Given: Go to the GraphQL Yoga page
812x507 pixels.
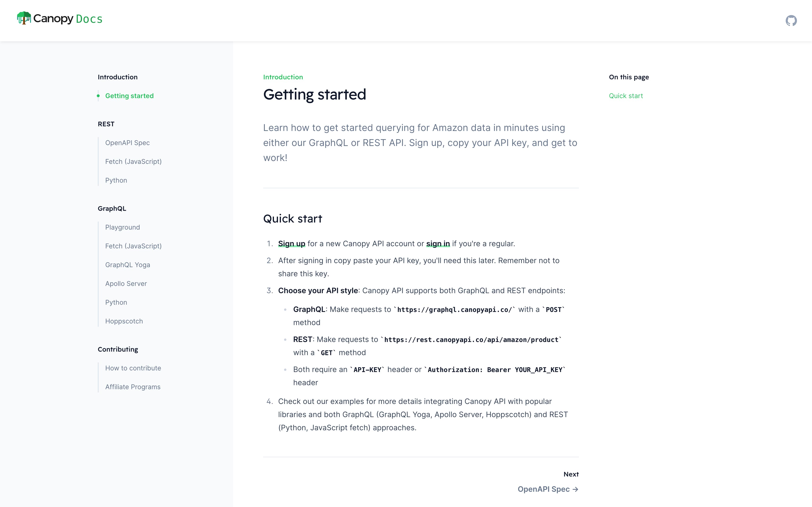Looking at the screenshot, I should pos(128,265).
